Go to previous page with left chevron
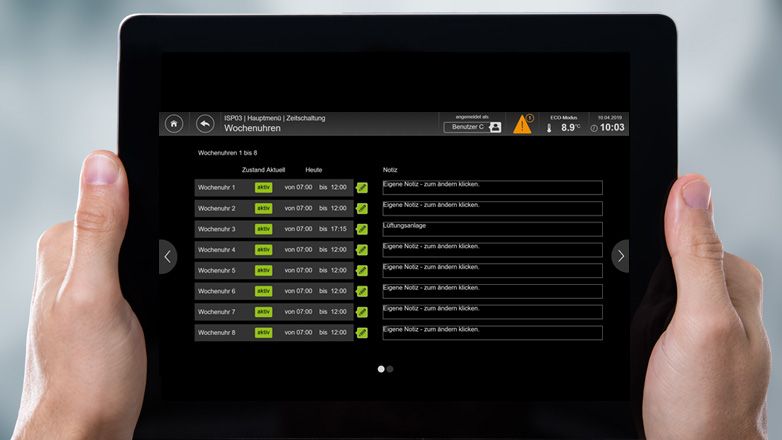 click(168, 256)
